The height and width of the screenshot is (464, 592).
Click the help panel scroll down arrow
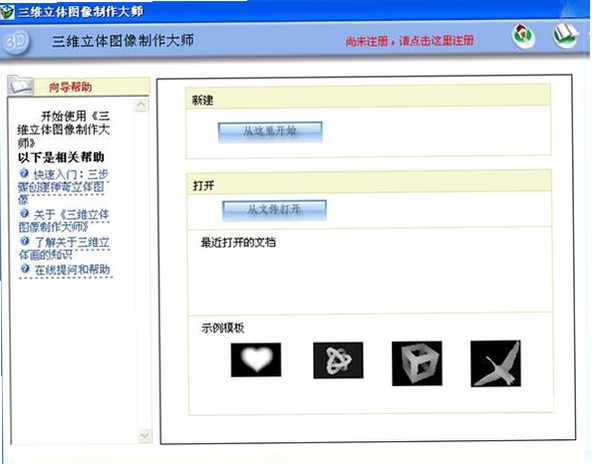(x=144, y=436)
